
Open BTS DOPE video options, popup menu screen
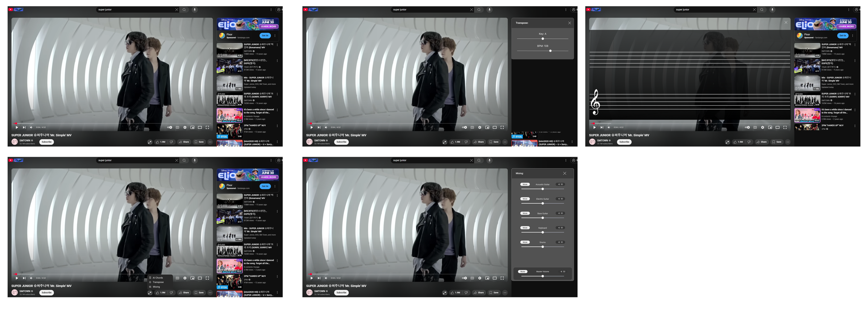(x=277, y=211)
